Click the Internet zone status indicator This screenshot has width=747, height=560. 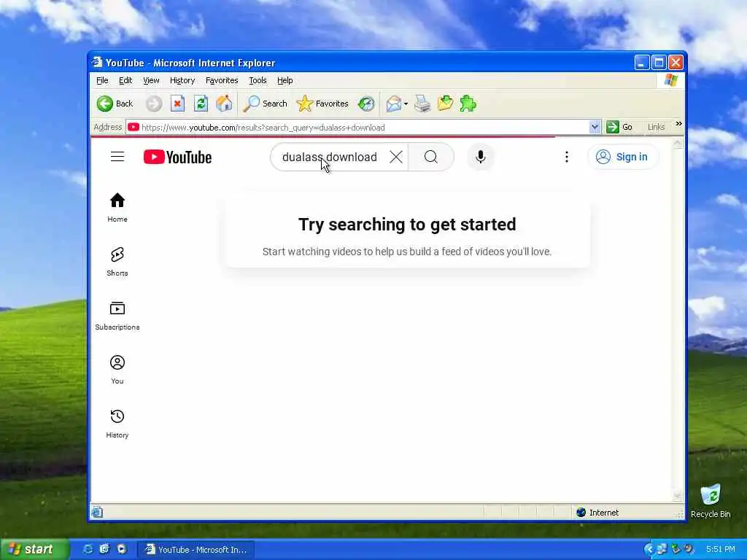click(597, 513)
